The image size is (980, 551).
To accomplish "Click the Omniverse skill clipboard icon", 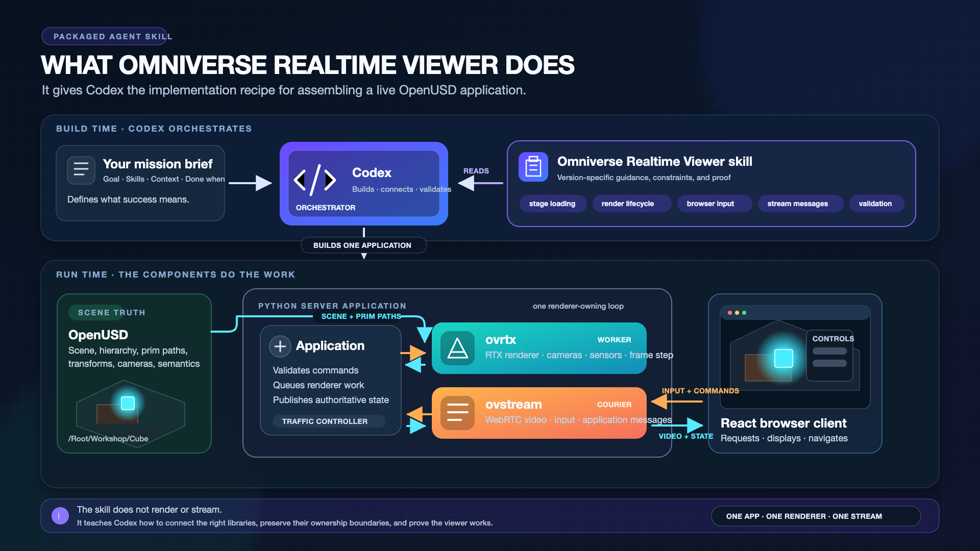I will pos(533,167).
